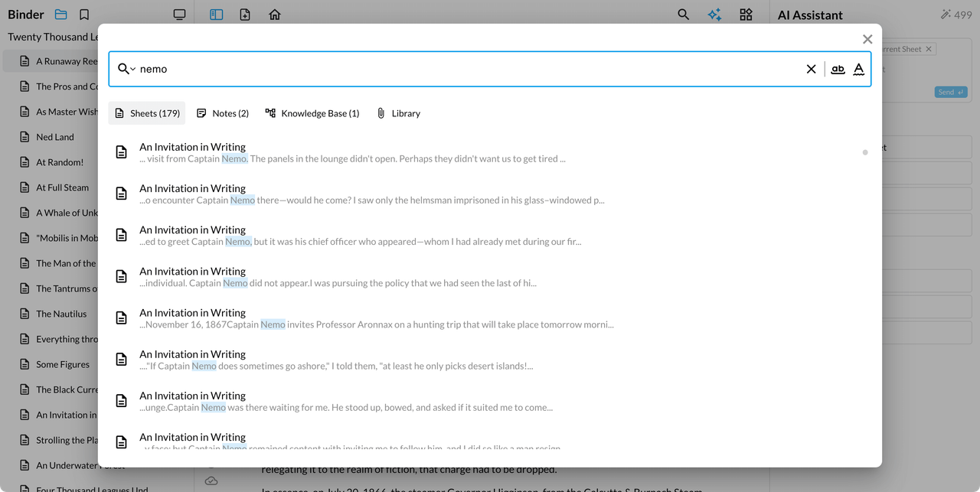Click the AI sparkle icon in toolbar
This screenshot has height=492, width=980.
(x=714, y=15)
